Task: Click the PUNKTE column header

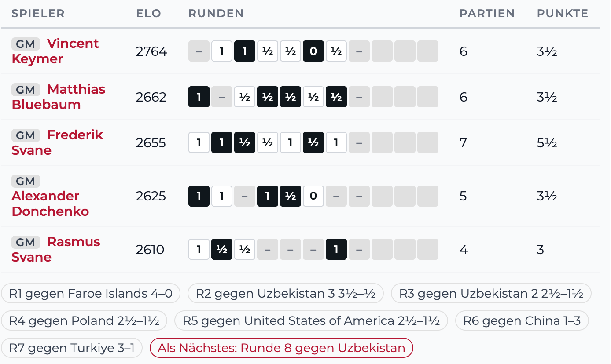Action: click(563, 13)
